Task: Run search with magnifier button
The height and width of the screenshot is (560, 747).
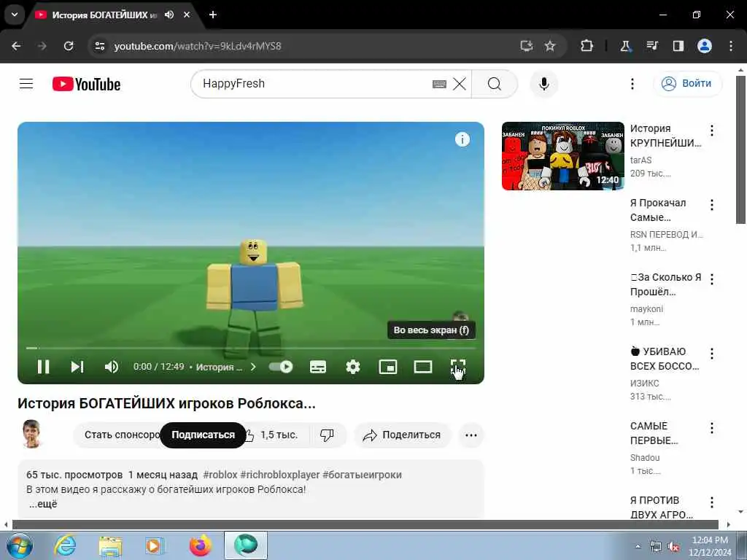Action: pos(495,84)
